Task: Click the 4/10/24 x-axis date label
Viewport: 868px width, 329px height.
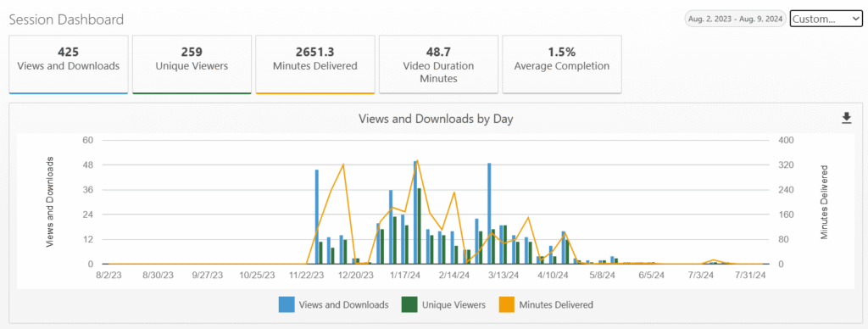Action: pyautogui.click(x=554, y=275)
